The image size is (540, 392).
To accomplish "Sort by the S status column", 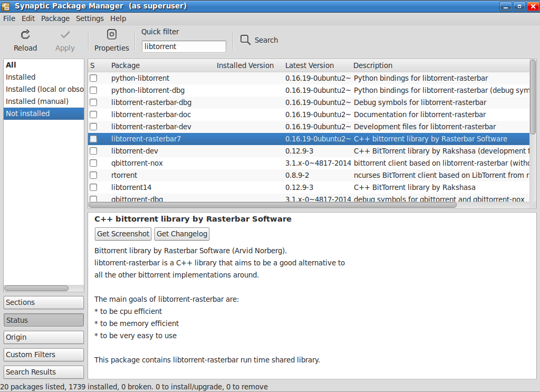I will click(93, 65).
